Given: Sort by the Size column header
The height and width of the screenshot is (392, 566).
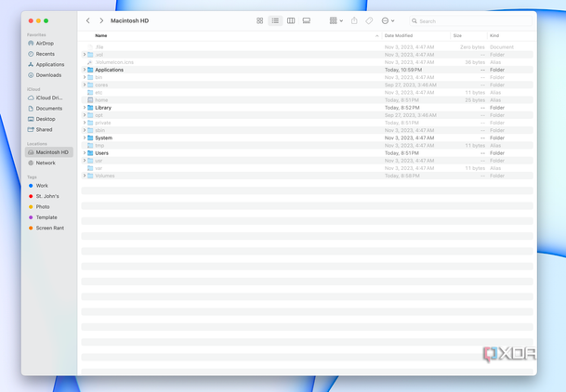Looking at the screenshot, I should pos(457,35).
